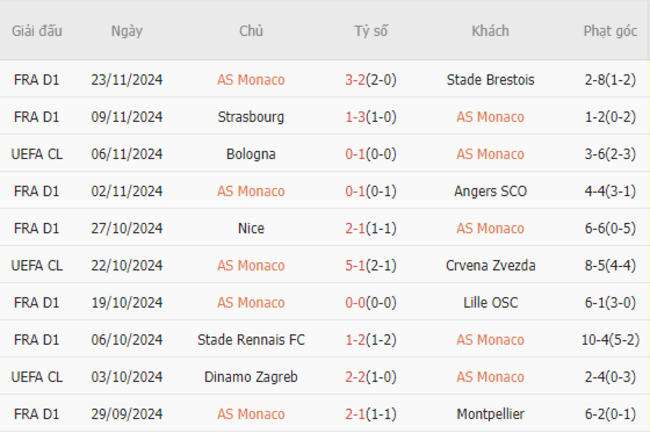Click the Stade Rennais FC team name
This screenshot has width=650, height=433.
pyautogui.click(x=251, y=340)
